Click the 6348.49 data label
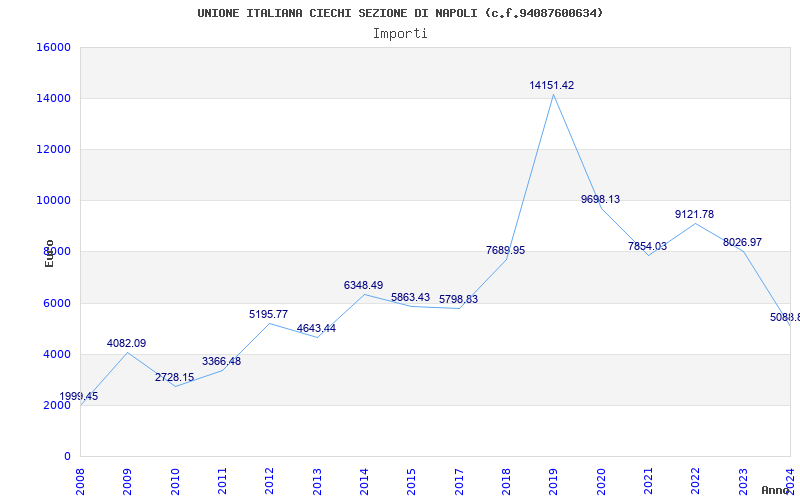Screen dimensions: 800x500 (x=363, y=285)
